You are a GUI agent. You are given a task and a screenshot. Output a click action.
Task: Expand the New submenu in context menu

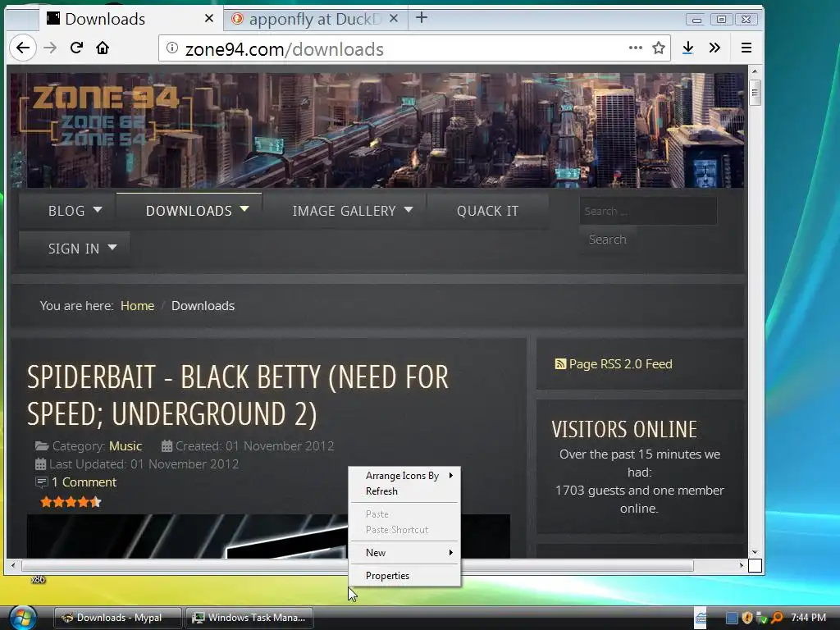pyautogui.click(x=404, y=553)
